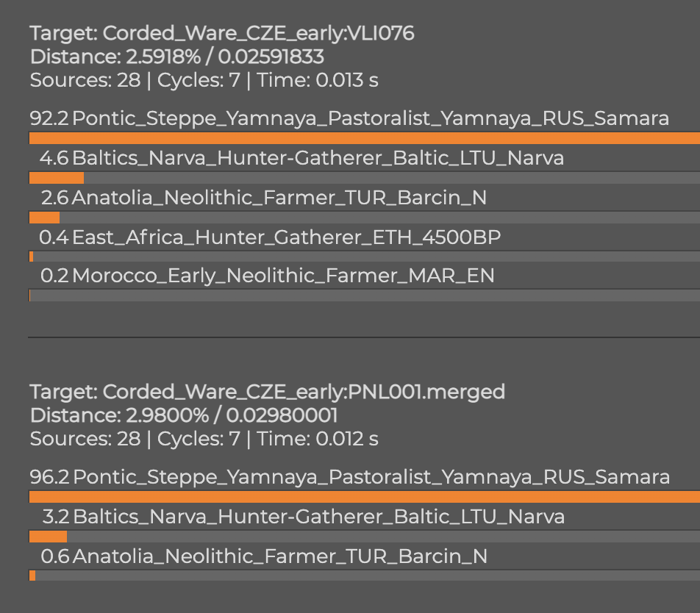Screen dimensions: 700x613
Task: Select the 0.4 ETH_4500BP label
Action: (x=270, y=237)
